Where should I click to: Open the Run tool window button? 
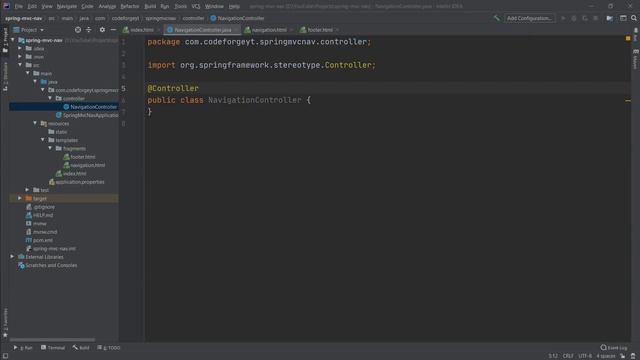[x=23, y=348]
